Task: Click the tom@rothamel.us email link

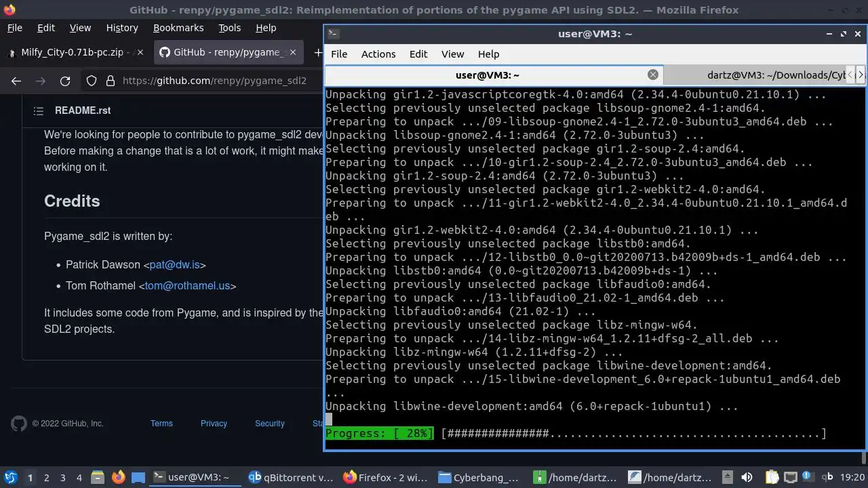Action: (187, 286)
